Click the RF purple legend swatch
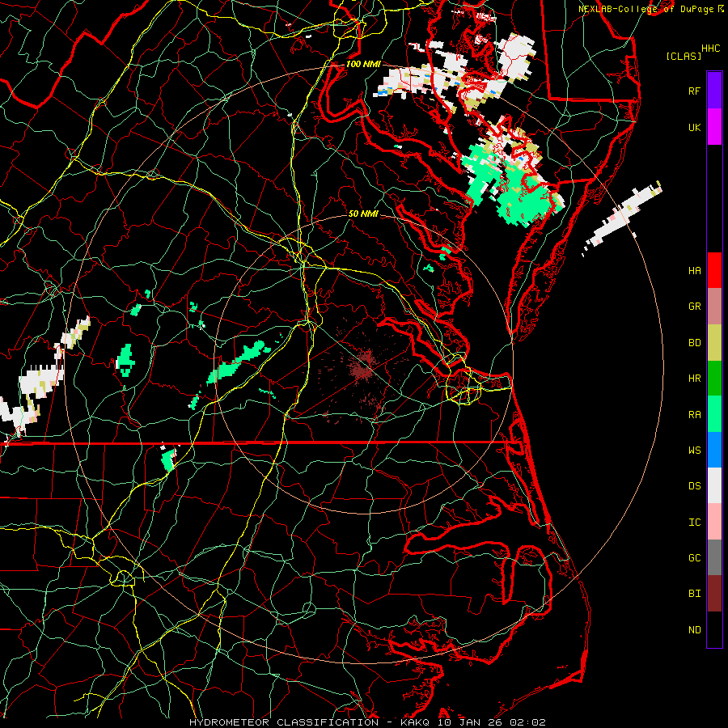 [714, 91]
